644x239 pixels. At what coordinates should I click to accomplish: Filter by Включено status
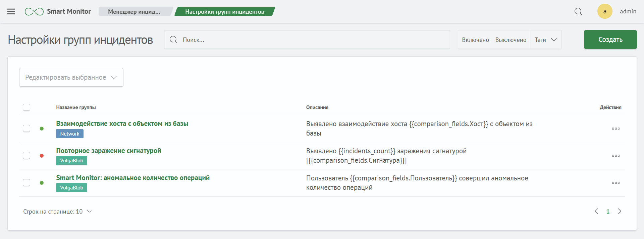click(475, 40)
